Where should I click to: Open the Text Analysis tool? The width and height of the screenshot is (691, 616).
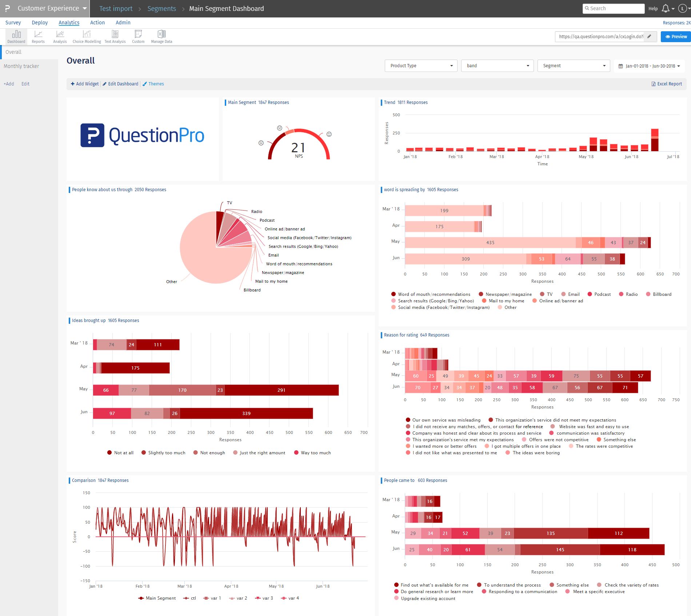click(x=115, y=37)
